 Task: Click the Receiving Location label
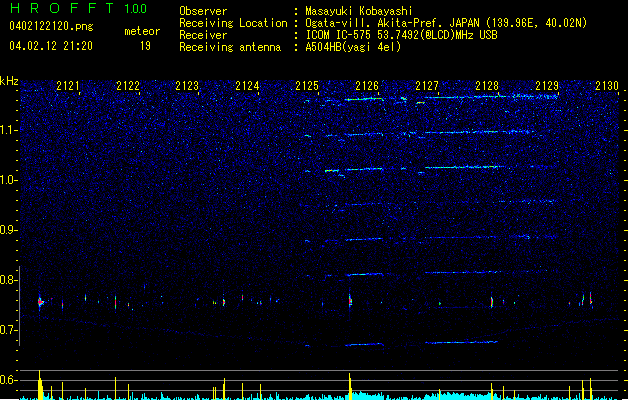233,23
